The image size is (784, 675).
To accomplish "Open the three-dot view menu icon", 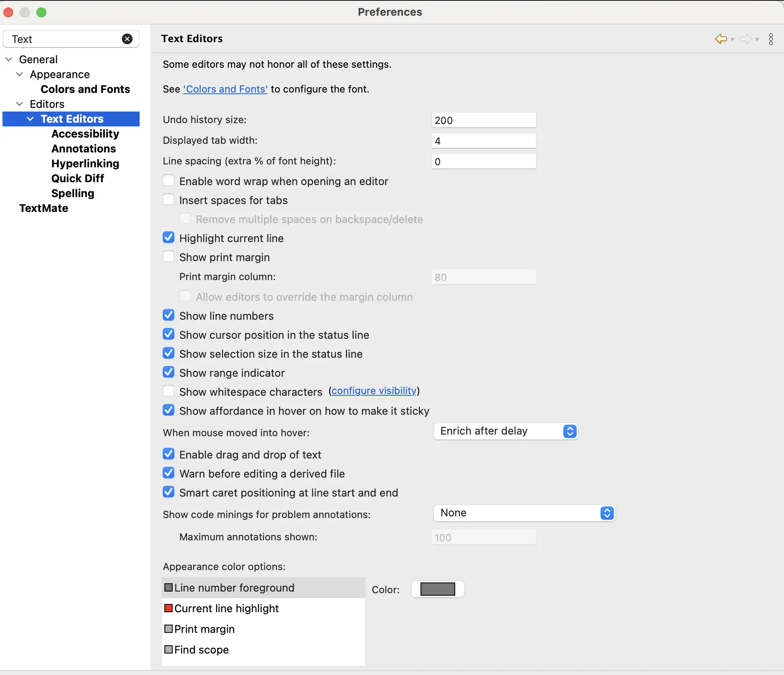I will coord(771,39).
